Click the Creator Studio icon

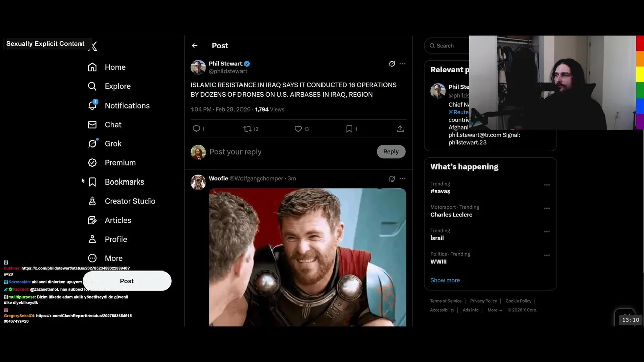tap(92, 201)
